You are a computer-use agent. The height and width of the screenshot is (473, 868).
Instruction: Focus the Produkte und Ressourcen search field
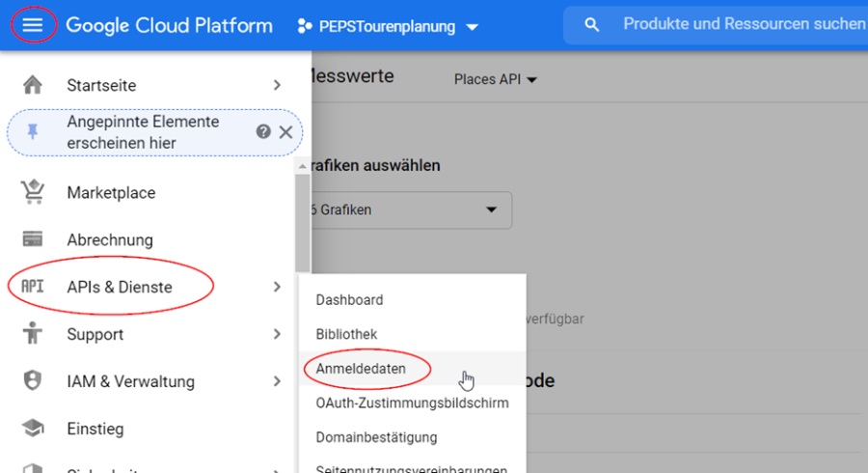[x=733, y=24]
